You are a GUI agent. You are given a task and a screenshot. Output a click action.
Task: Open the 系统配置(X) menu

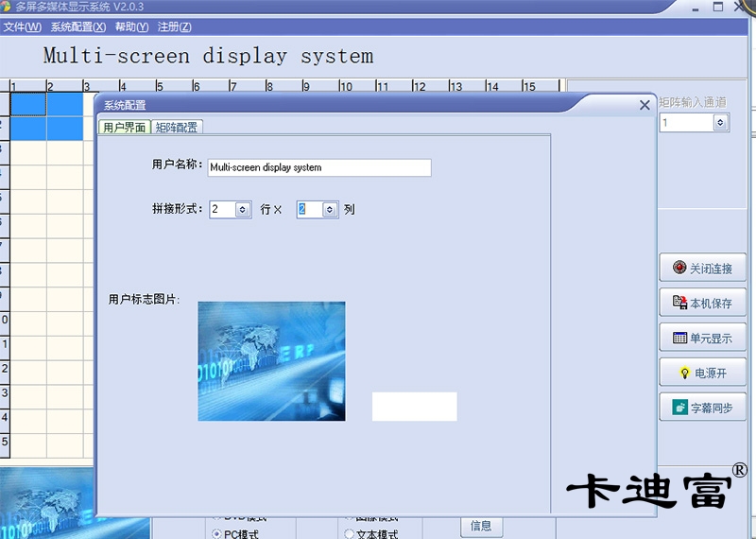point(78,27)
